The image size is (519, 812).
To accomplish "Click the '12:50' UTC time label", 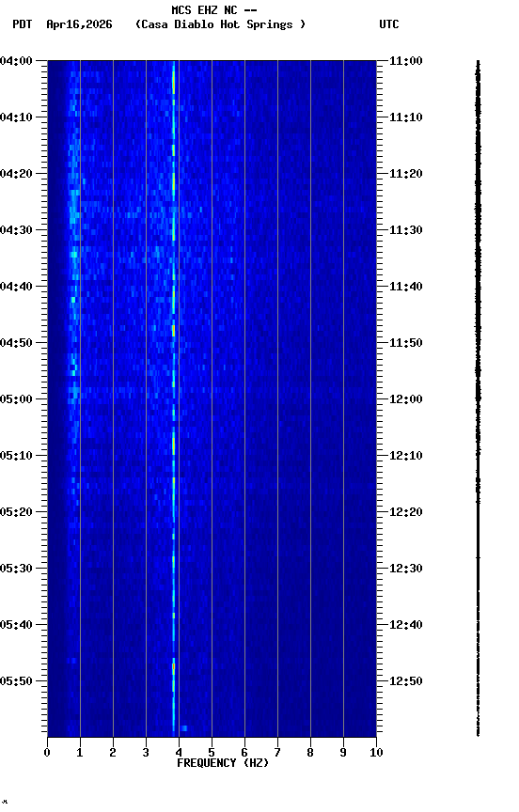I will click(406, 681).
